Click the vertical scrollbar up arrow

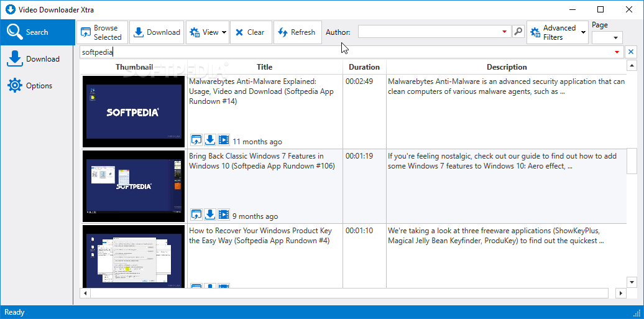pyautogui.click(x=632, y=65)
